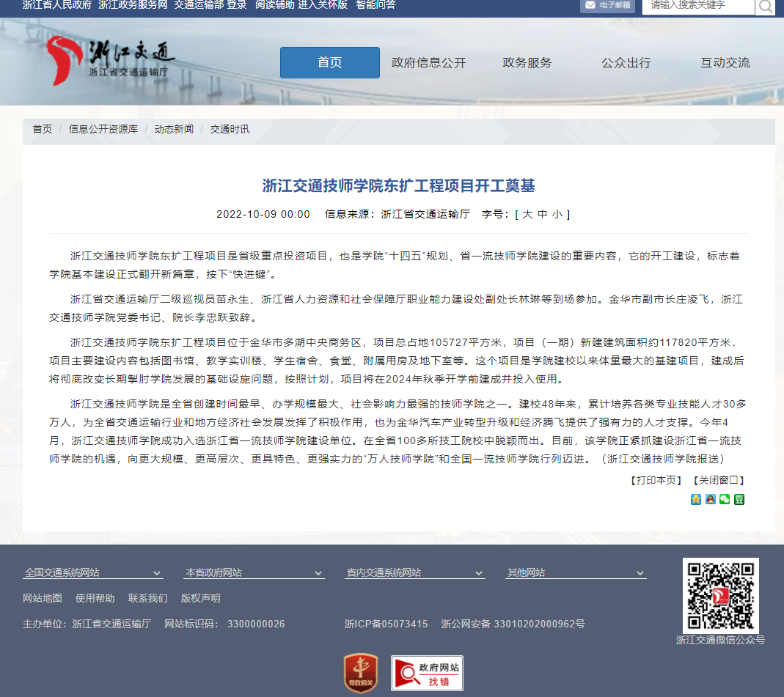Open the 公众出行 menu
Image resolution: width=784 pixels, height=697 pixels.
click(x=626, y=62)
